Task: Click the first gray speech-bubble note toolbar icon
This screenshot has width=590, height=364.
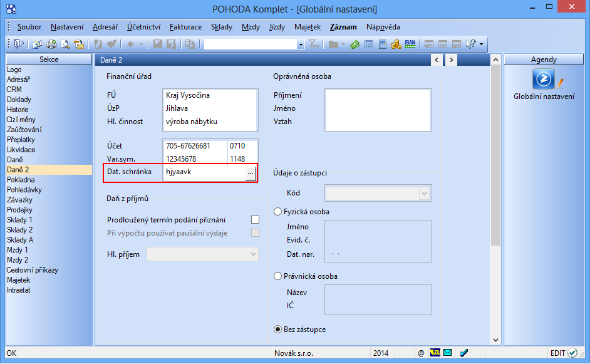Action: click(428, 44)
